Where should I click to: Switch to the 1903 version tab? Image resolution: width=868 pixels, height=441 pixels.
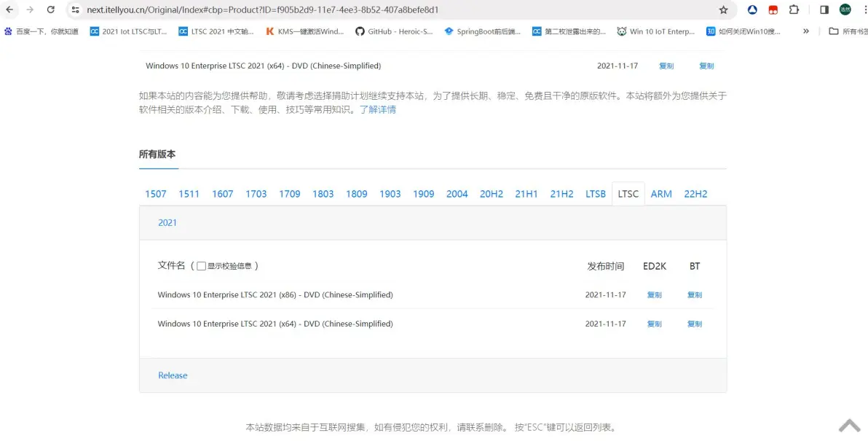point(390,194)
